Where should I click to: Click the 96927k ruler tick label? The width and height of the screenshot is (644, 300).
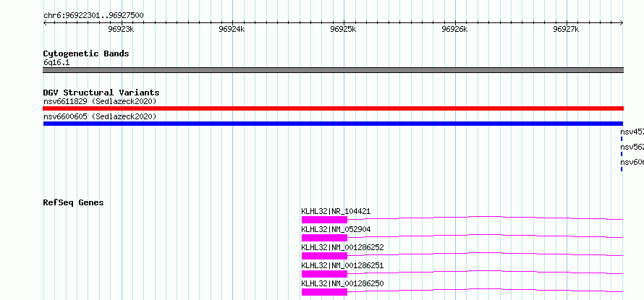566,29
